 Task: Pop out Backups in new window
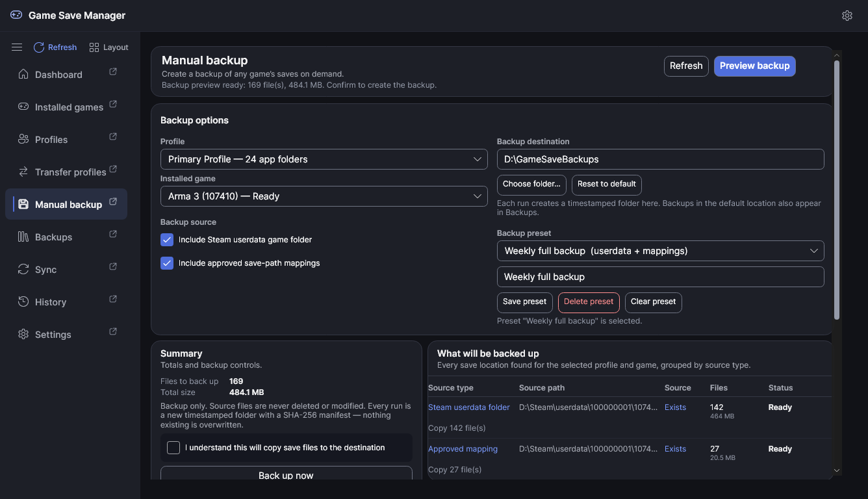(x=113, y=234)
